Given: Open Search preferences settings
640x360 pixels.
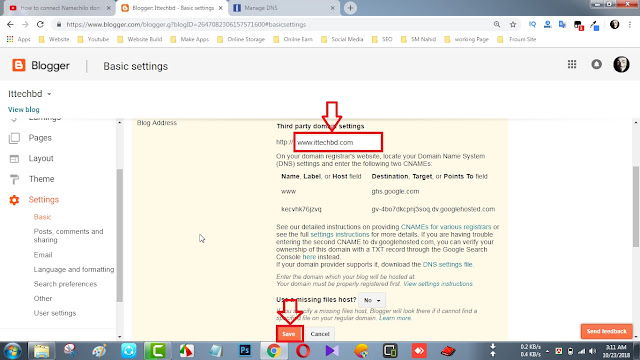Looking at the screenshot, I should (65, 284).
